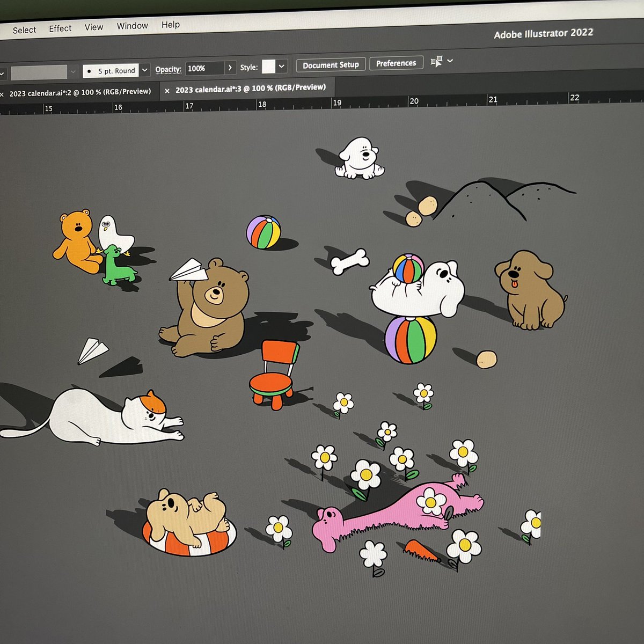Expand the align options chevron

(450, 61)
